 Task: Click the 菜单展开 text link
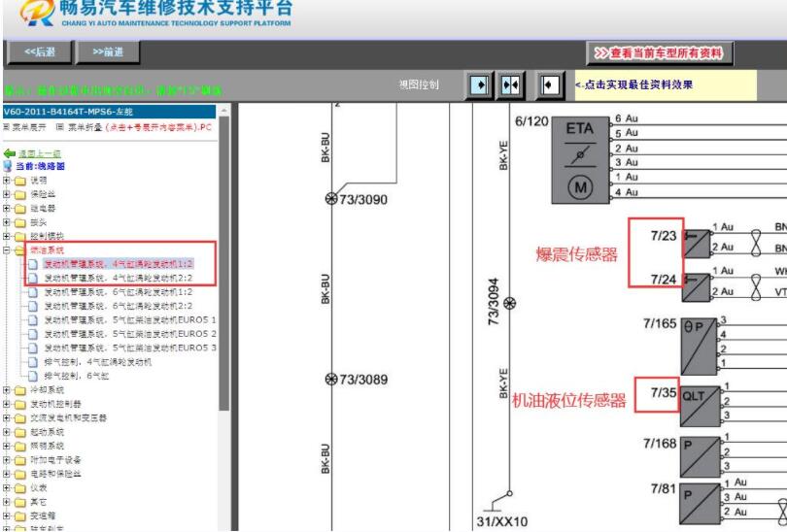28,127
